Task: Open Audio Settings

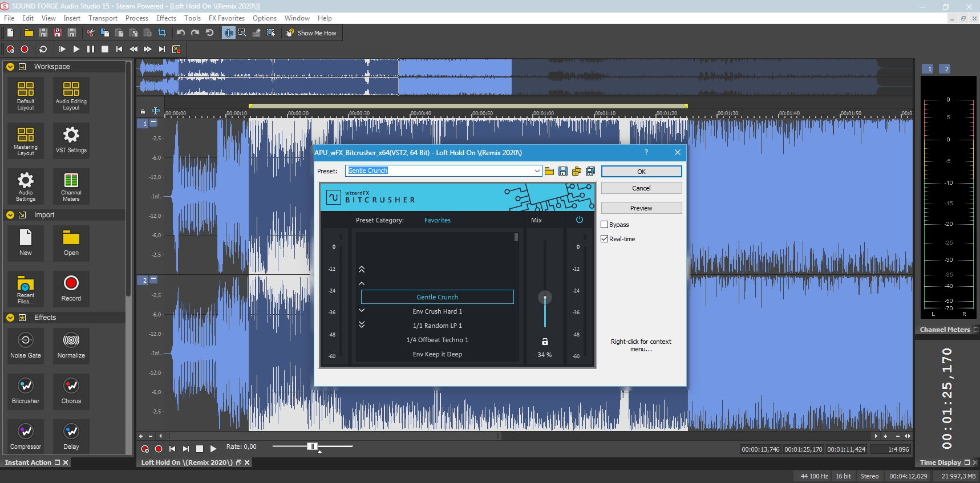Action: [26, 186]
